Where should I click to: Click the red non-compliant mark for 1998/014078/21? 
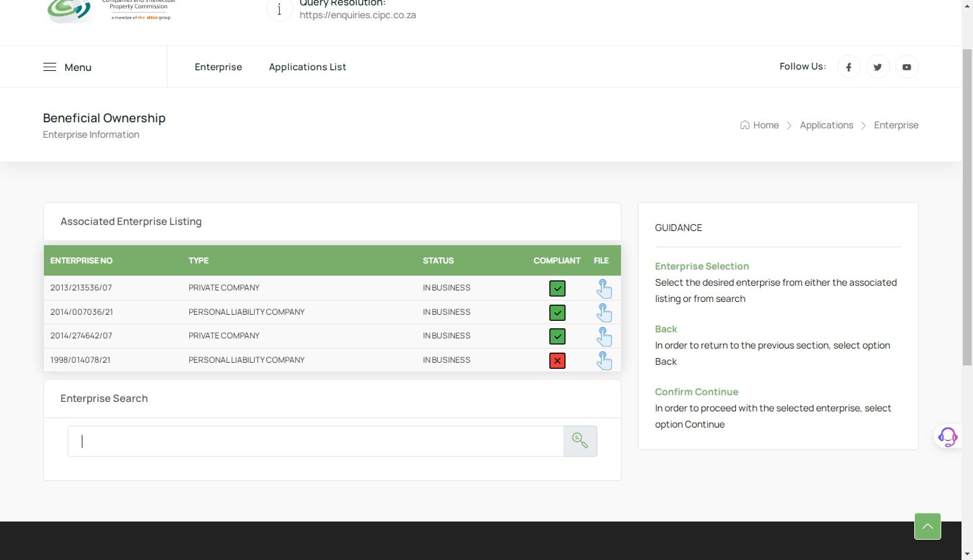click(557, 360)
